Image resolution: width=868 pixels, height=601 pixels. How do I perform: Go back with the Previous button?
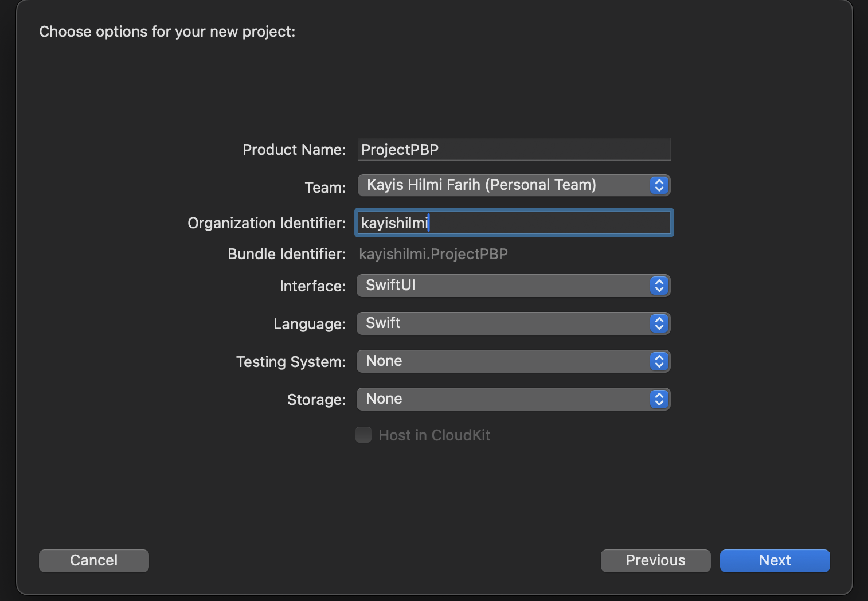coord(655,560)
